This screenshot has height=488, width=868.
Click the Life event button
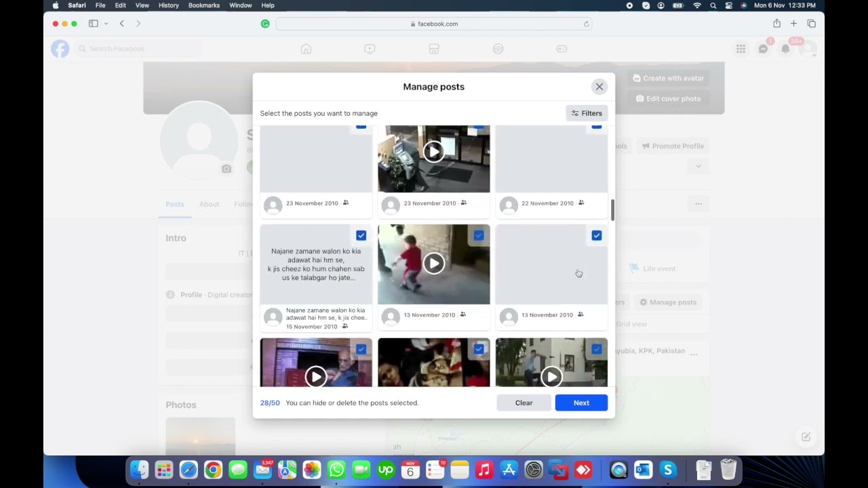click(652, 268)
